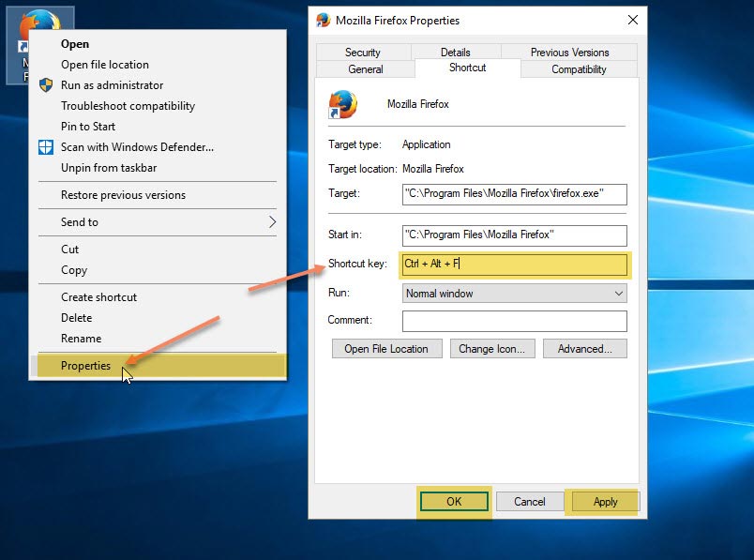Select the Shortcut tab
This screenshot has width=754, height=560.
[467, 68]
